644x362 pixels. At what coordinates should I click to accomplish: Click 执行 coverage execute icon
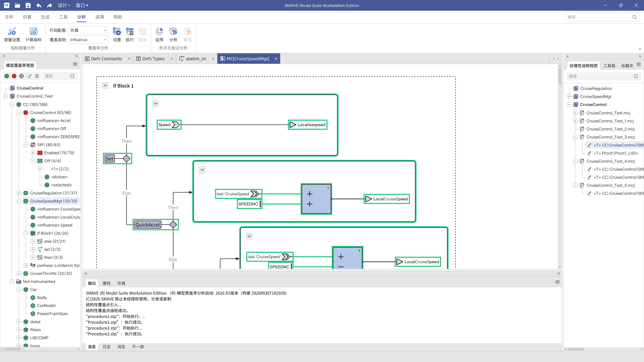pyautogui.click(x=129, y=35)
